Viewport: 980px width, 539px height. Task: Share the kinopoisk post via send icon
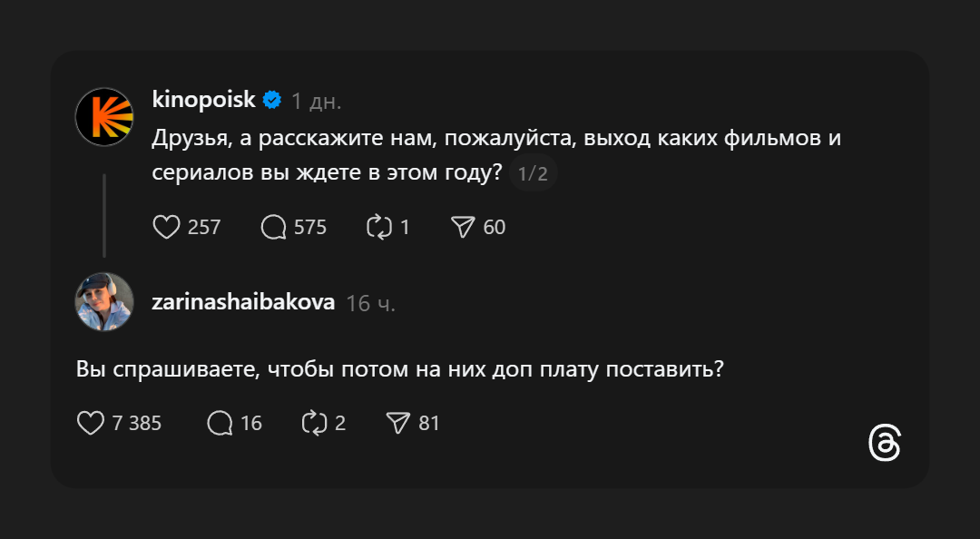[464, 226]
